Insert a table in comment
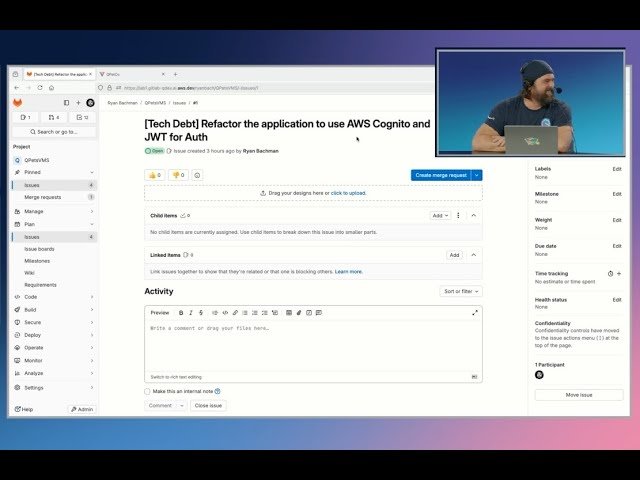Viewport: 640px width, 480px height. 289,313
